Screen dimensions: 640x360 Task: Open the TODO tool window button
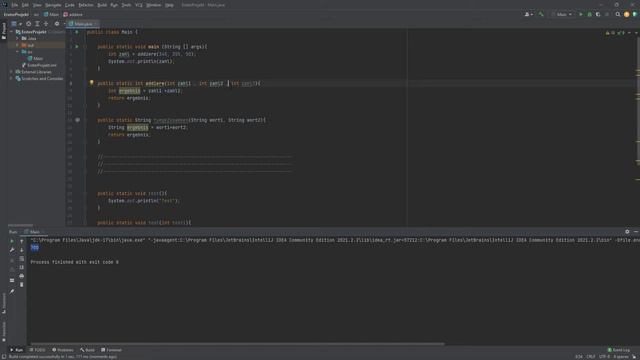(x=37, y=350)
